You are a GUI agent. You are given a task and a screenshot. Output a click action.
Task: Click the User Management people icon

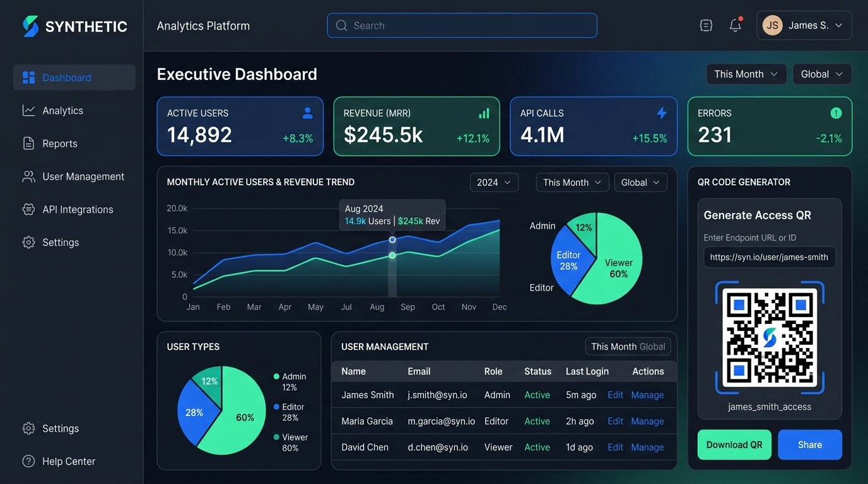(28, 176)
